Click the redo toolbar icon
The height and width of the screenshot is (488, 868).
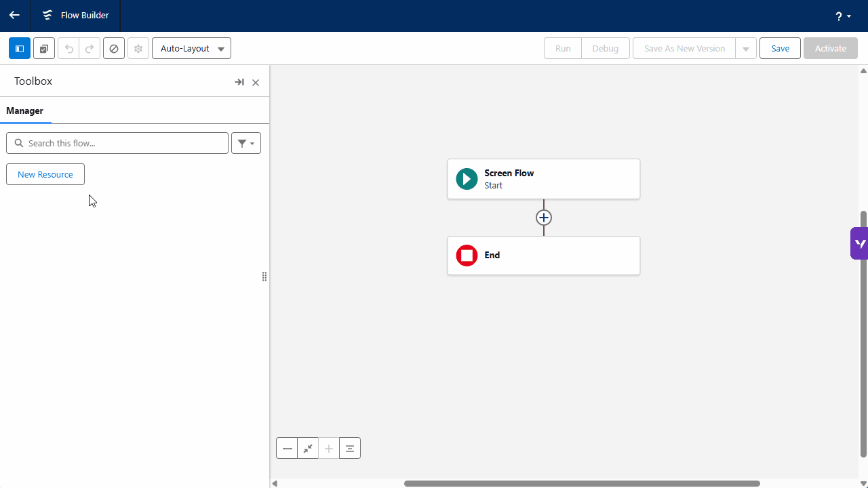[x=90, y=49]
